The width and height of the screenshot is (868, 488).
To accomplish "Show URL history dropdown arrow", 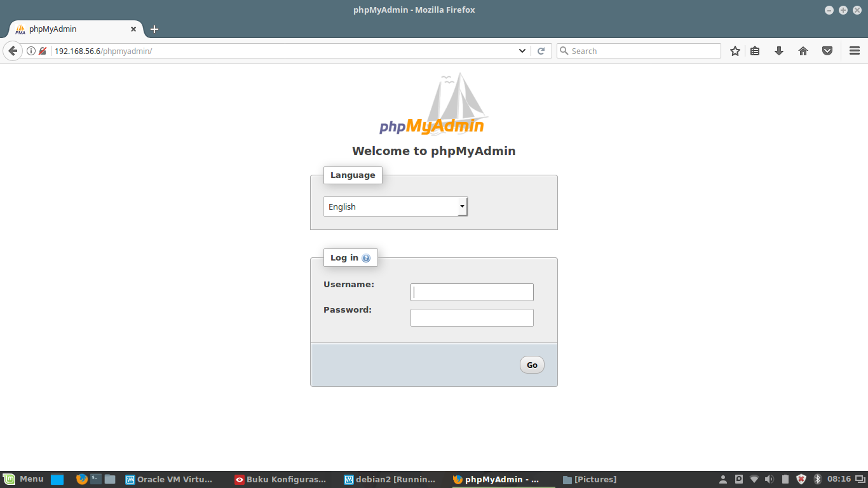I will coord(522,51).
